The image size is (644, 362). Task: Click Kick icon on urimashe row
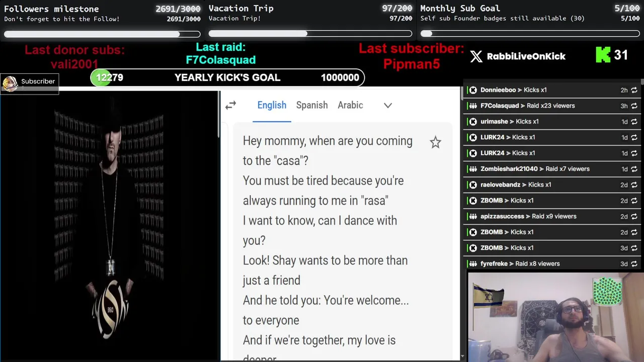[472, 122]
